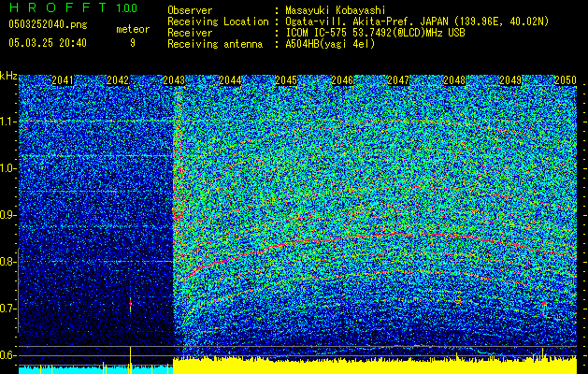Click the 'Receiver' field label

(190, 33)
